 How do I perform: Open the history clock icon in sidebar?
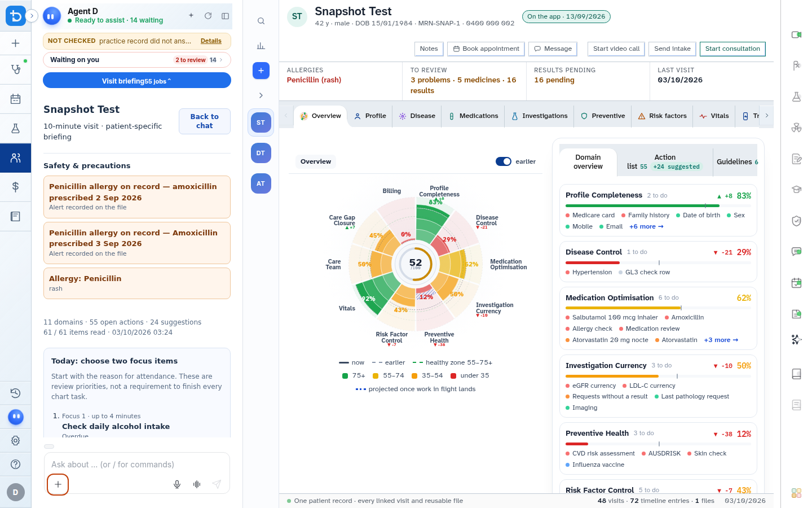[16, 393]
